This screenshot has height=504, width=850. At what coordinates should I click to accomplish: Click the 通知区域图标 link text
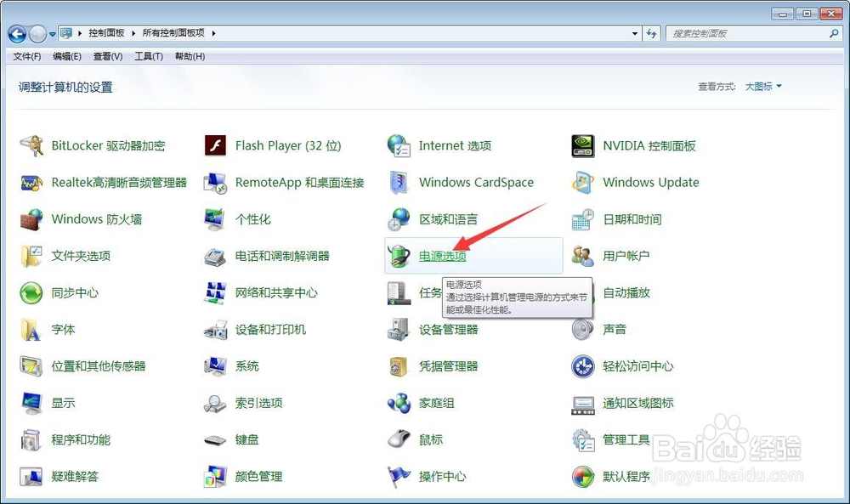(638, 403)
